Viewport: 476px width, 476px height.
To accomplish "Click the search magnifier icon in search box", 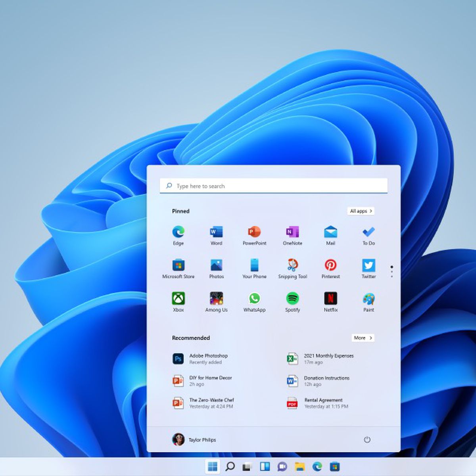I will 169,186.
